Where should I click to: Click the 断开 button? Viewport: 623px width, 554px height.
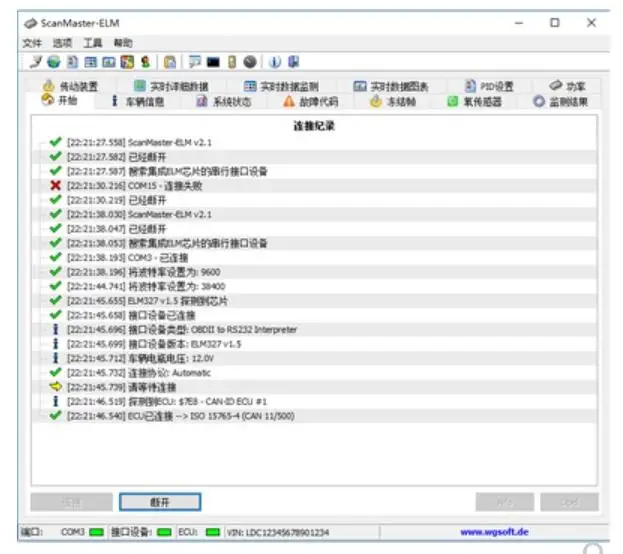tap(160, 502)
